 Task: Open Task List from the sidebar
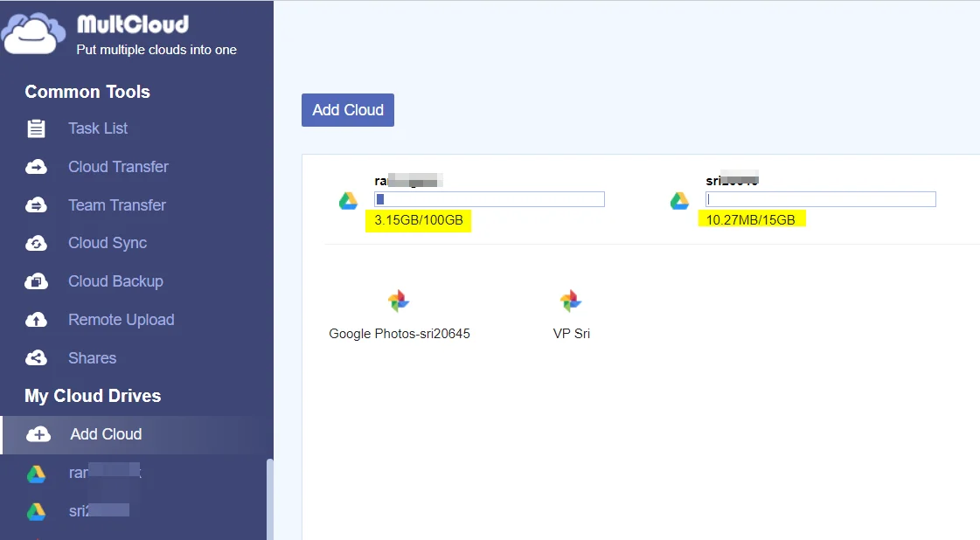click(x=98, y=128)
